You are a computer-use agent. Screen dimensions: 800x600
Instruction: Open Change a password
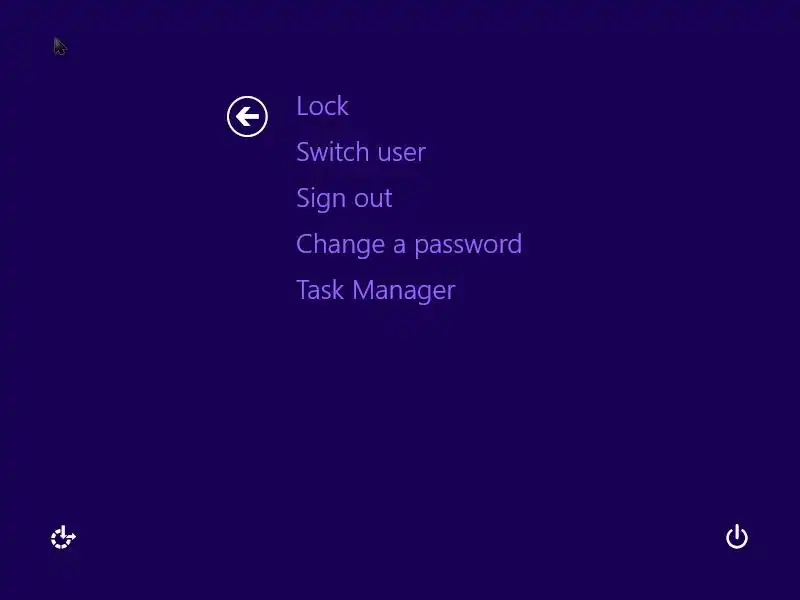(409, 244)
